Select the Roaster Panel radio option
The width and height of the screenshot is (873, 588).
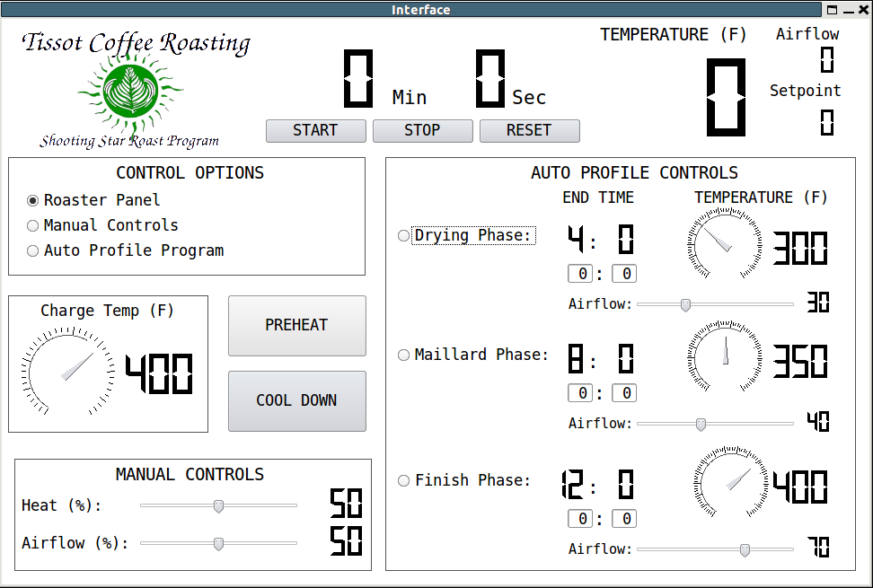33,200
